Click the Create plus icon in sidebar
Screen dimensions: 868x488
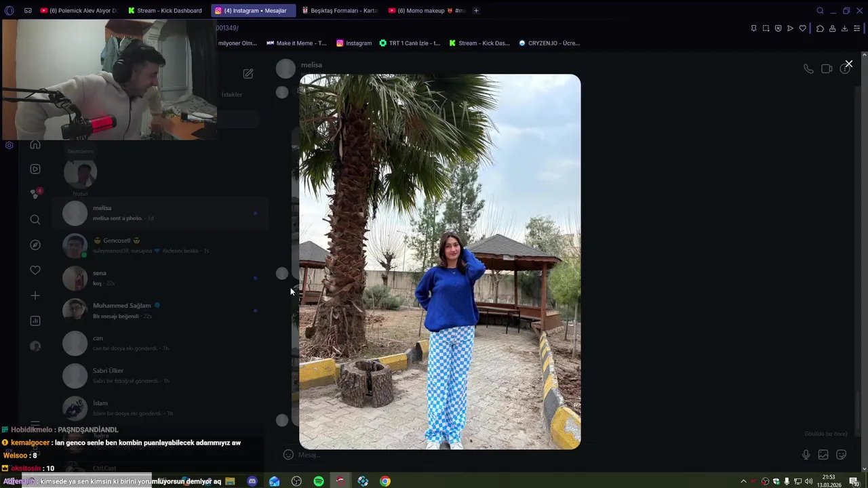pos(35,296)
